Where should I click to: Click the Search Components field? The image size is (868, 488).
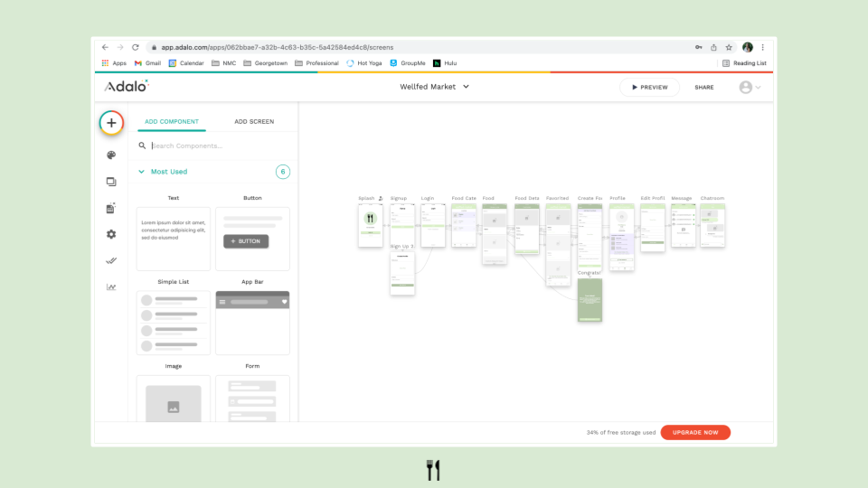click(x=213, y=146)
